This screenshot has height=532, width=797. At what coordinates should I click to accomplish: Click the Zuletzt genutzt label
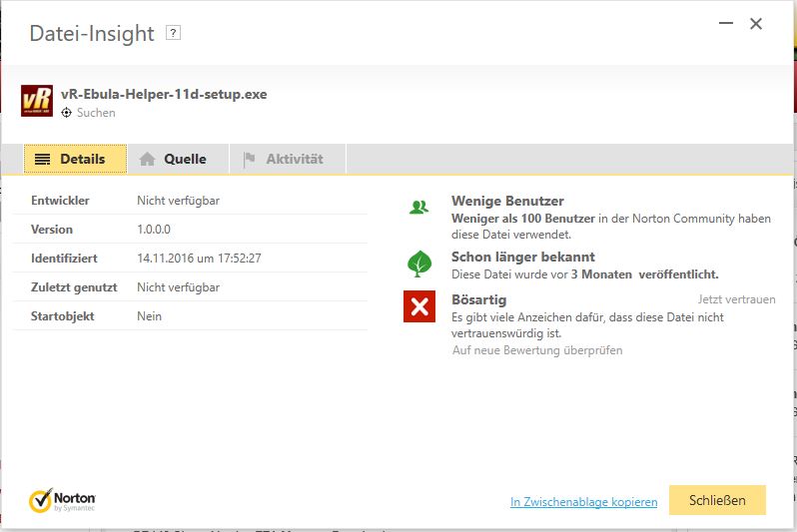pyautogui.click(x=74, y=287)
